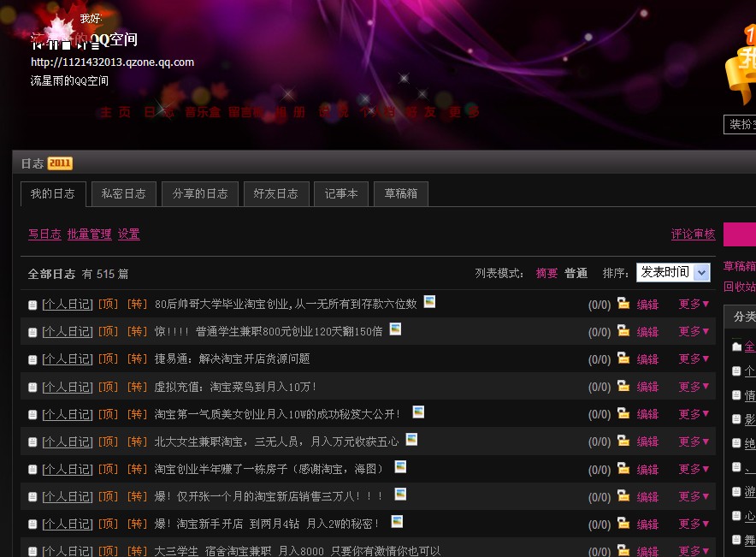Select 摘要 list mode

[546, 274]
